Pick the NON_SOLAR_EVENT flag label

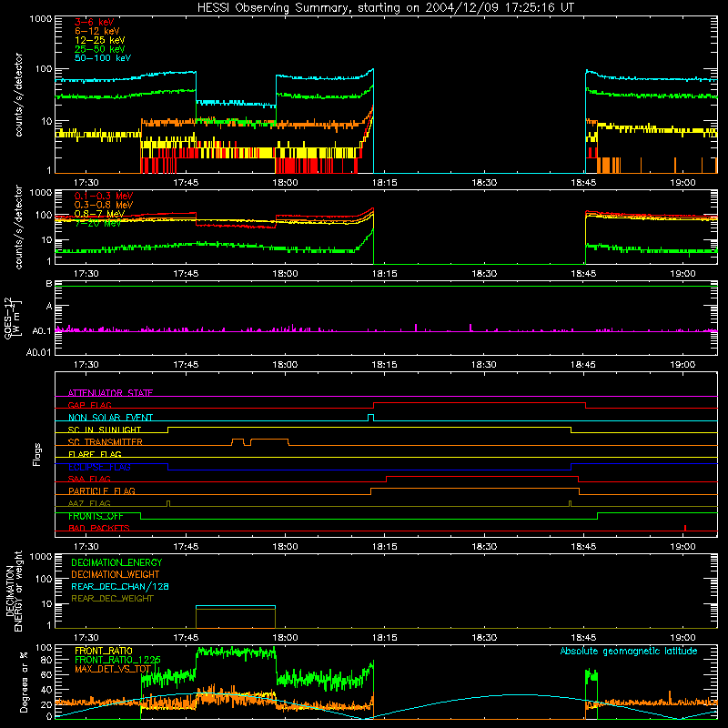[x=110, y=418]
